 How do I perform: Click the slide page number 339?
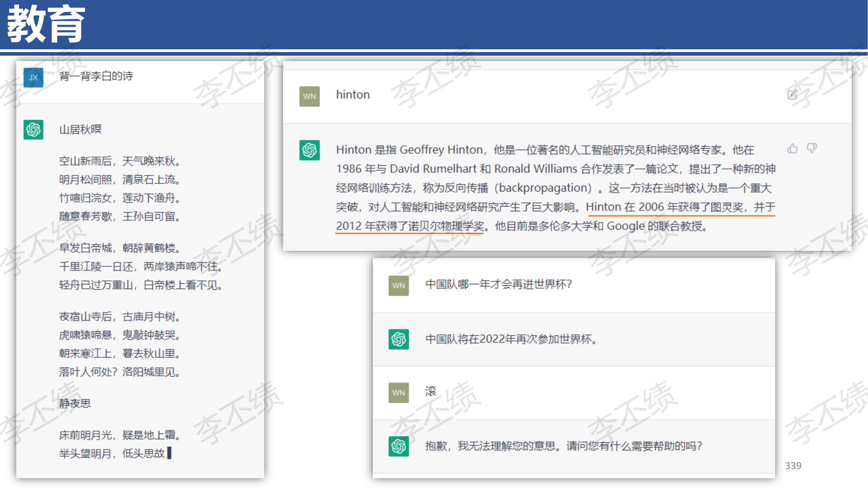tap(793, 466)
